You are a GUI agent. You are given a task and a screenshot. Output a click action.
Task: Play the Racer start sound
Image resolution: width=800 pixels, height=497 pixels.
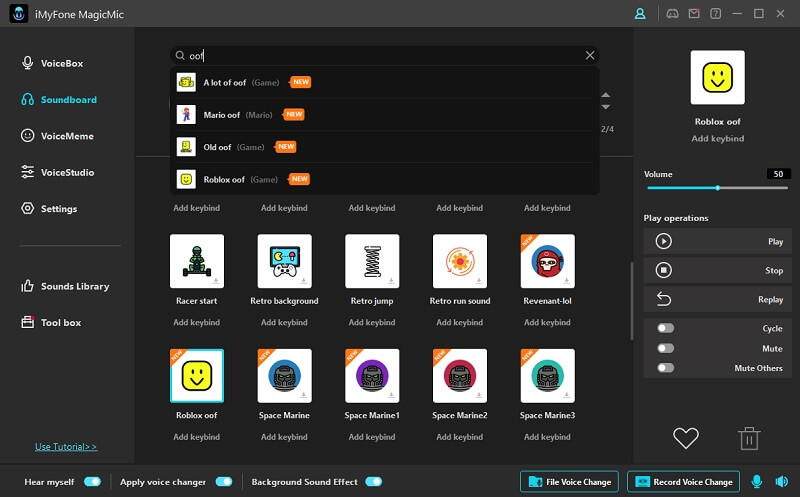[197, 261]
